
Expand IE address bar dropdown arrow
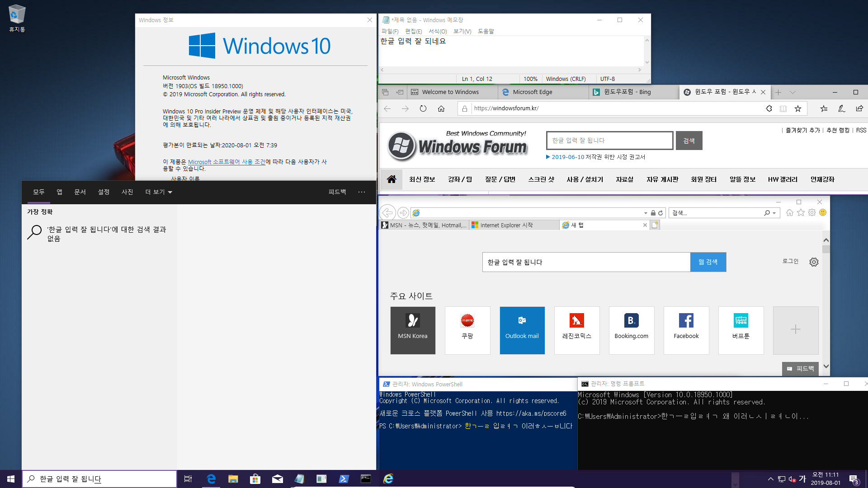click(645, 213)
